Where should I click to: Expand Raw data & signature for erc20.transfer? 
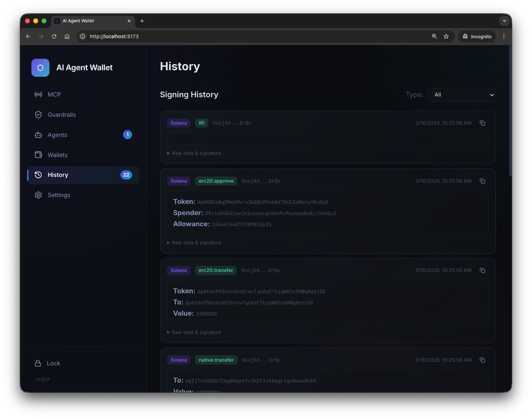(x=196, y=333)
